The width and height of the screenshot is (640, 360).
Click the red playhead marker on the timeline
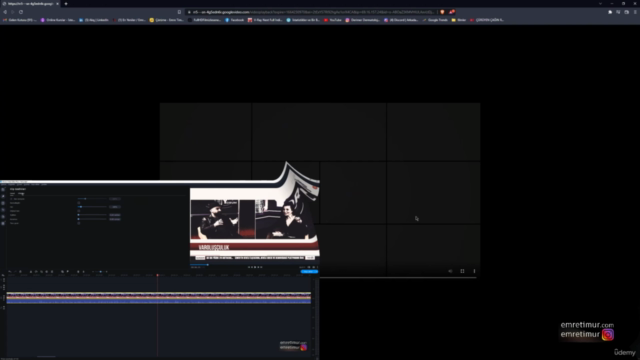(158, 276)
